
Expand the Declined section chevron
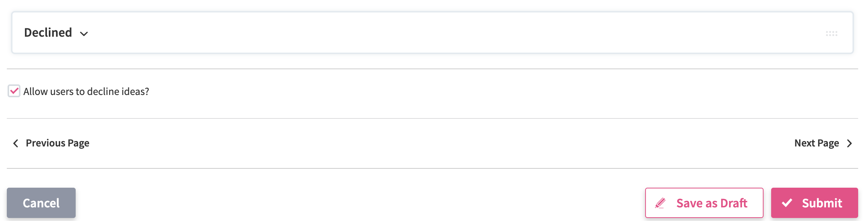click(84, 34)
